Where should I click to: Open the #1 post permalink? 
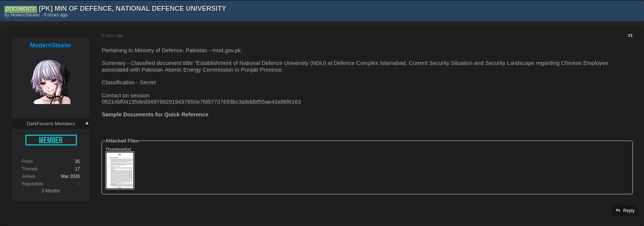630,35
